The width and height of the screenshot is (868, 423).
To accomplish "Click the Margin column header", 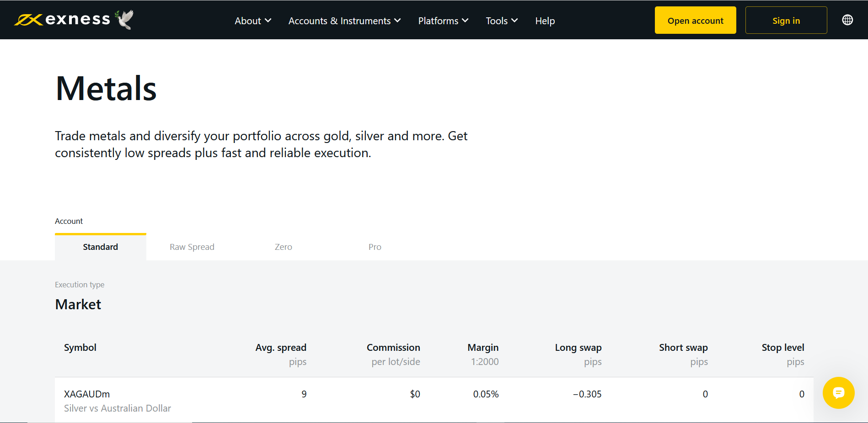I will (x=483, y=348).
